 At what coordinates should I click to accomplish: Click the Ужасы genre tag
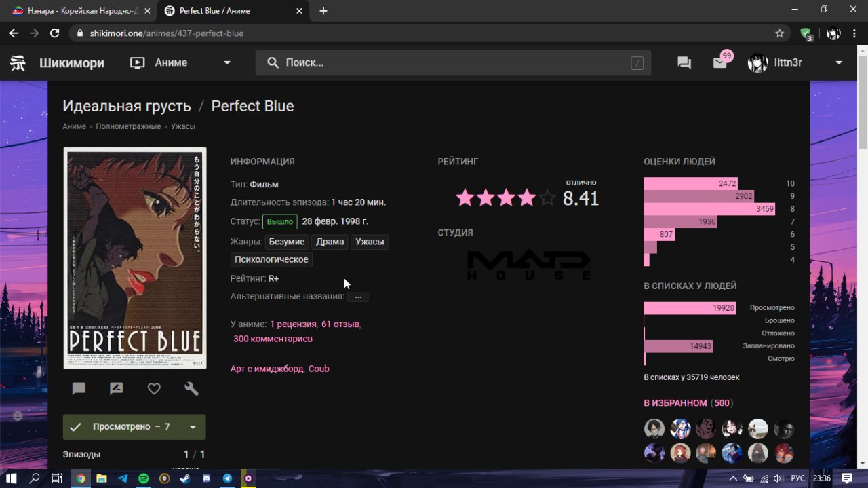[x=370, y=242]
